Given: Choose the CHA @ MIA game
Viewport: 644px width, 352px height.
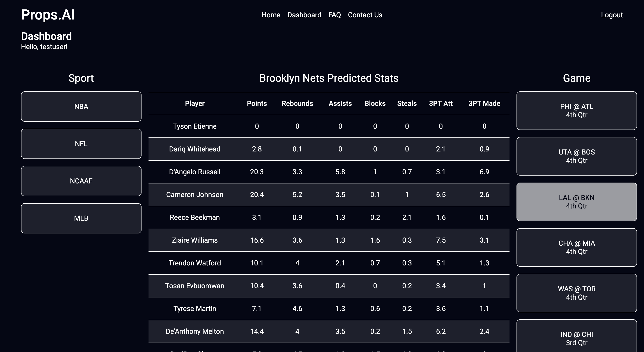Looking at the screenshot, I should 576,247.
